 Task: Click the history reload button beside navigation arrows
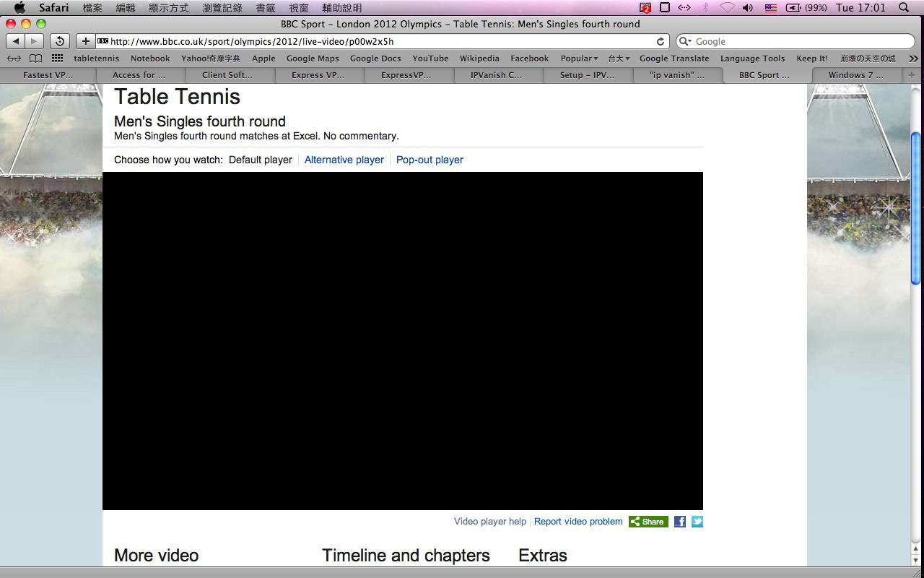60,41
